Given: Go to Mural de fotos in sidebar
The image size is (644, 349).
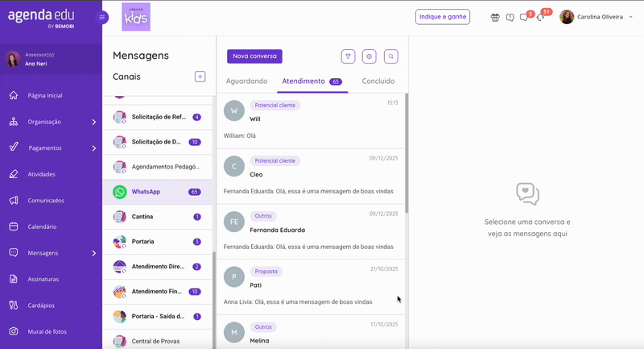Looking at the screenshot, I should [x=47, y=331].
